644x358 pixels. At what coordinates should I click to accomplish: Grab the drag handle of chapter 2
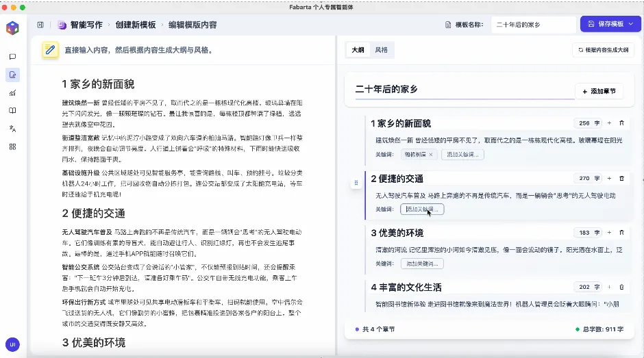[x=356, y=183]
